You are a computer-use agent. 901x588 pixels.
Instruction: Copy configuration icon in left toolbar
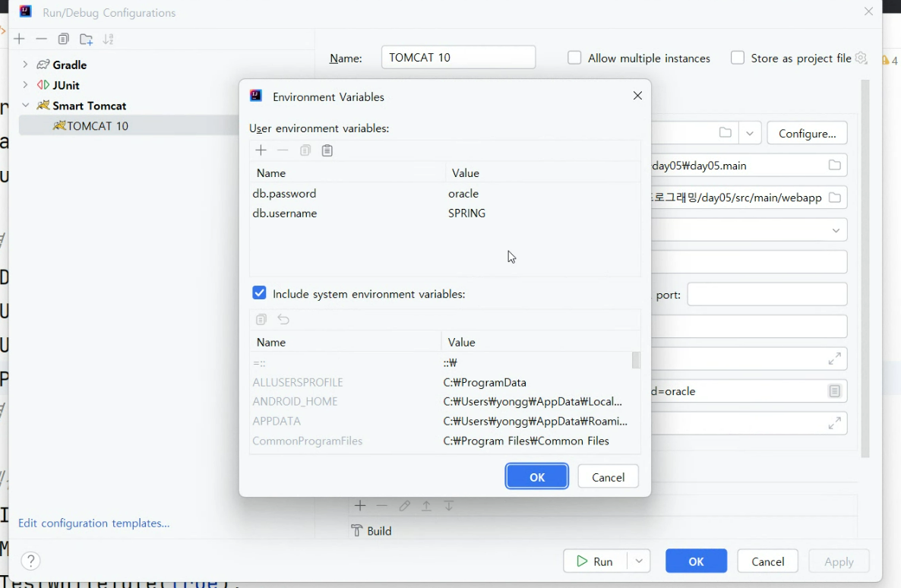[63, 39]
